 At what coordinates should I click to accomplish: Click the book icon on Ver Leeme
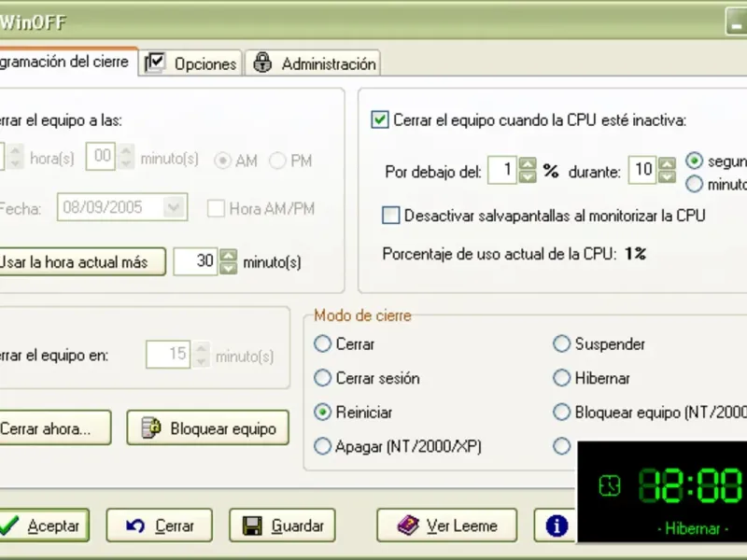tap(407, 525)
